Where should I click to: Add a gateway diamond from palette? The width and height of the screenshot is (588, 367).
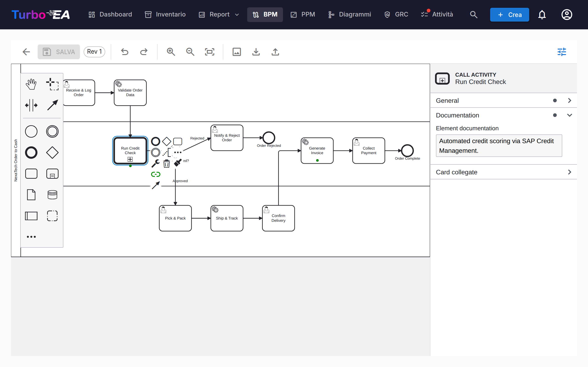(x=52, y=153)
